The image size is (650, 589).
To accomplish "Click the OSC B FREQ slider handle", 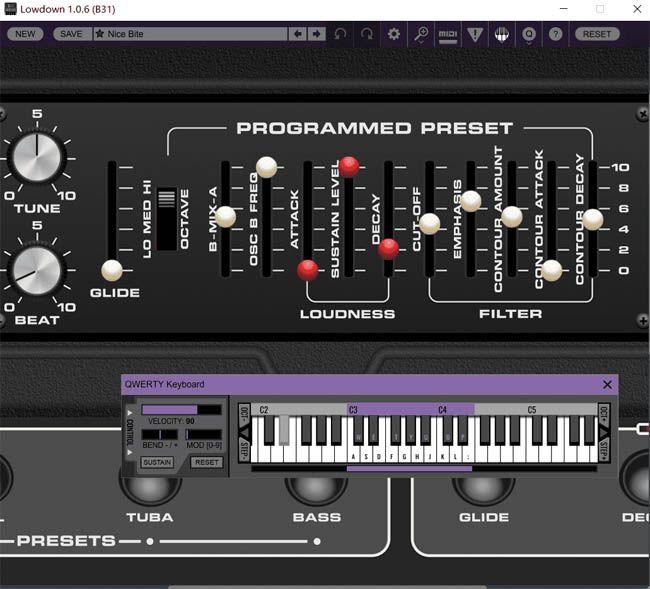I will 267,167.
